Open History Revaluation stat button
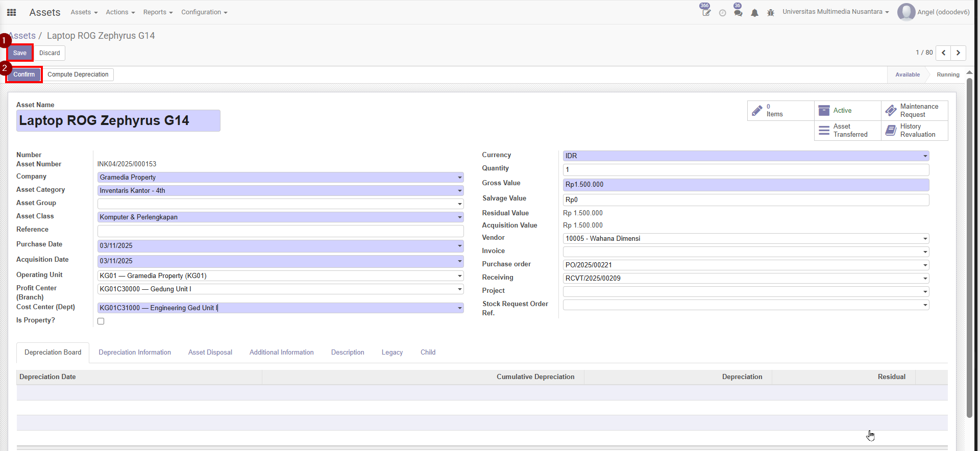 (x=914, y=131)
